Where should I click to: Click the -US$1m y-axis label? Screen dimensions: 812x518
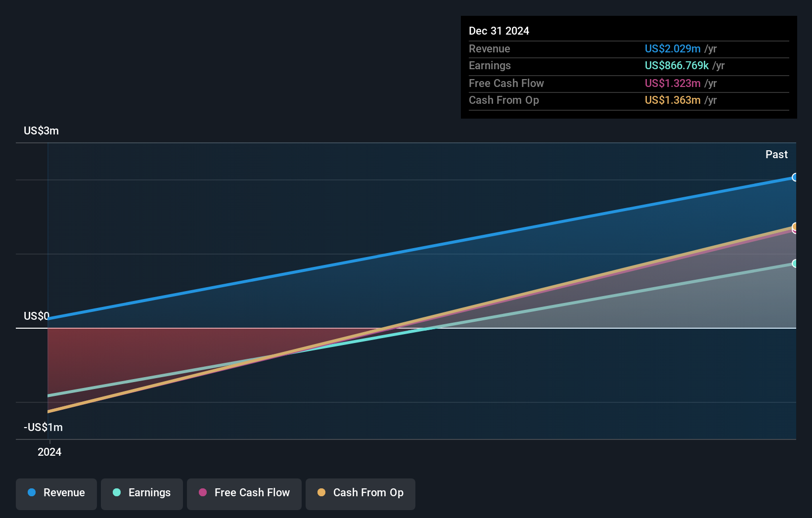(x=43, y=427)
